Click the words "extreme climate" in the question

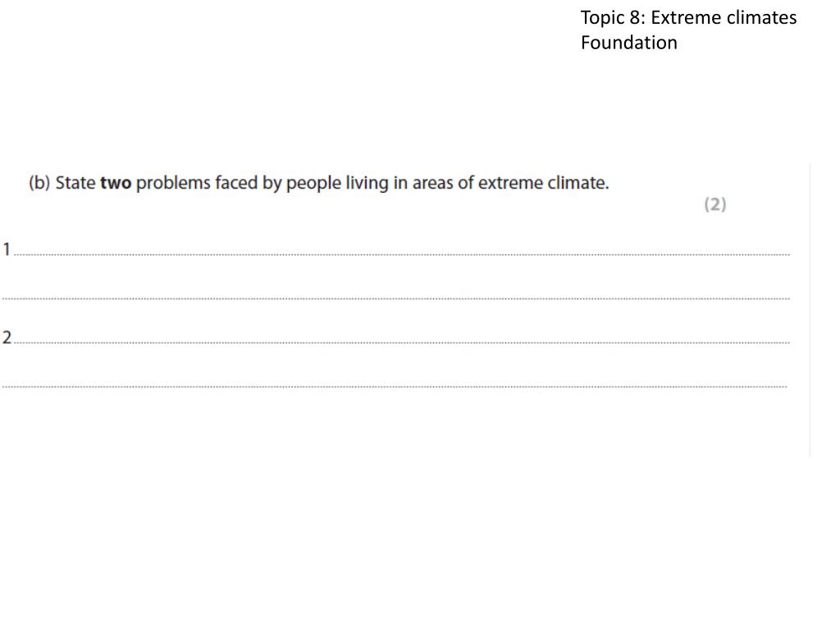[543, 183]
